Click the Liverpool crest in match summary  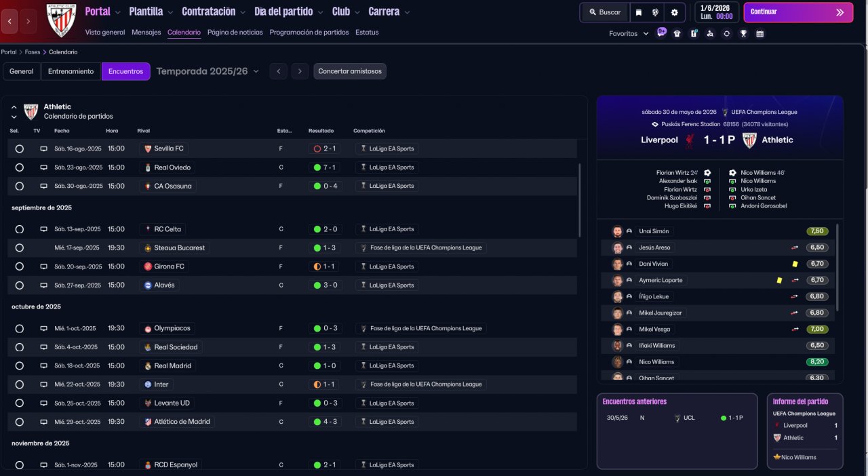(690, 140)
